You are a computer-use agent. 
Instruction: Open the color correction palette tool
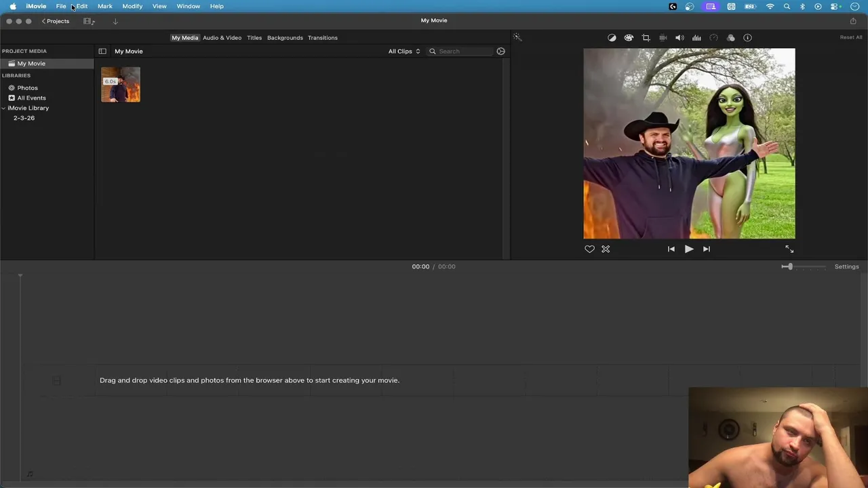click(x=629, y=38)
